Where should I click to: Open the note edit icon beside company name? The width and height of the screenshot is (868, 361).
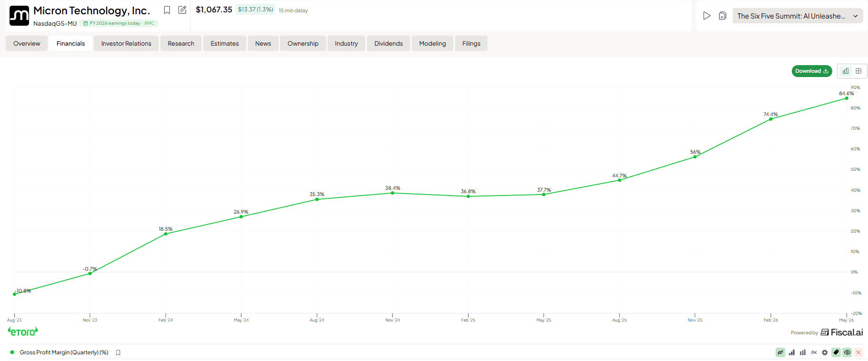(x=182, y=10)
